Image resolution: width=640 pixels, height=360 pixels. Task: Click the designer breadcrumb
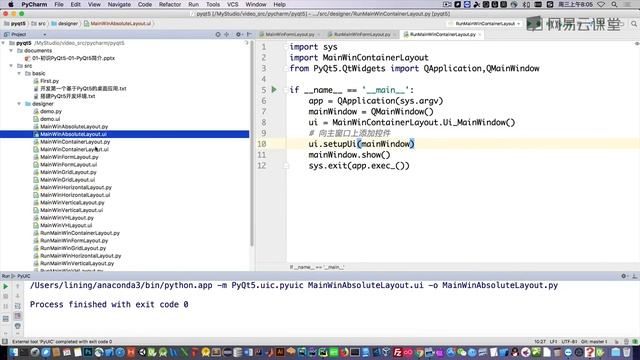click(64, 24)
